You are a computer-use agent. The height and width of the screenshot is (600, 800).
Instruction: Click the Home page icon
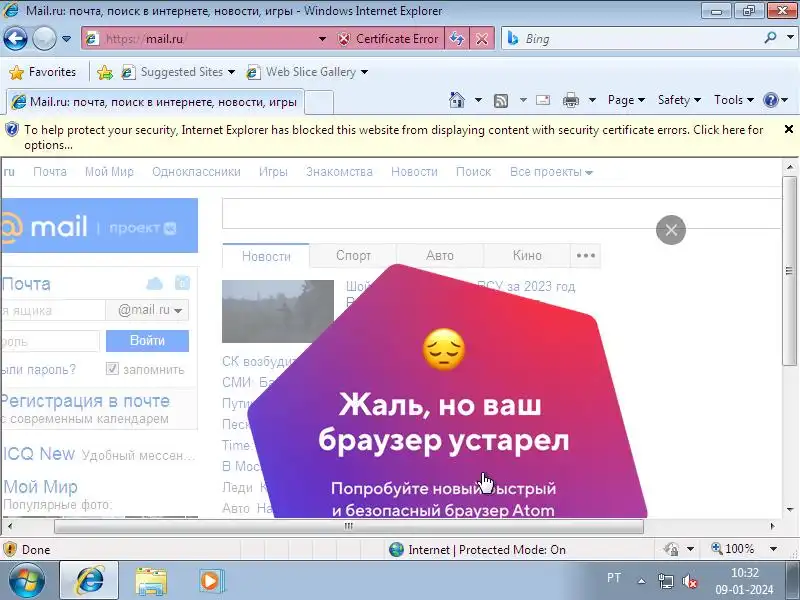click(457, 100)
